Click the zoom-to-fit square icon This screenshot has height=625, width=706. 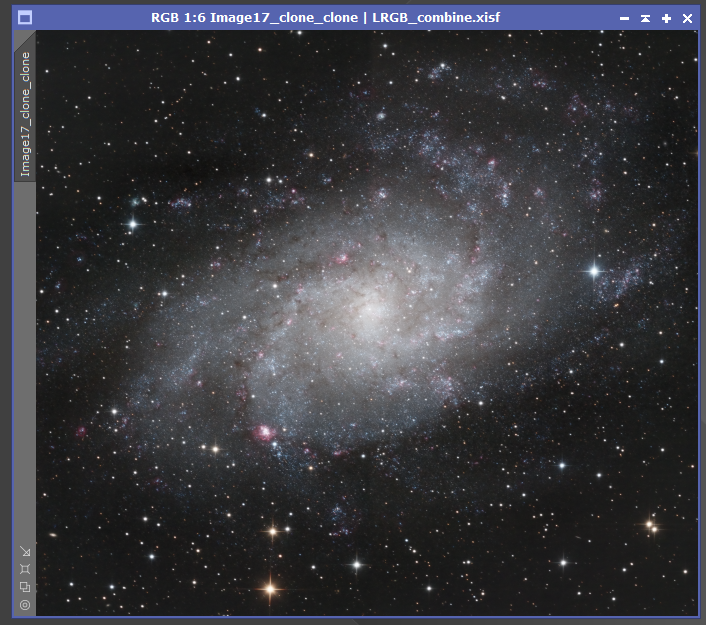[25, 569]
